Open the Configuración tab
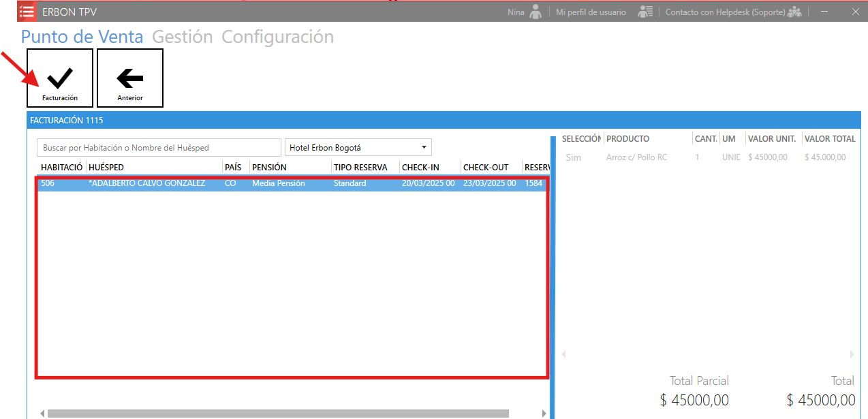Screen dimensions: 868x419 277,37
